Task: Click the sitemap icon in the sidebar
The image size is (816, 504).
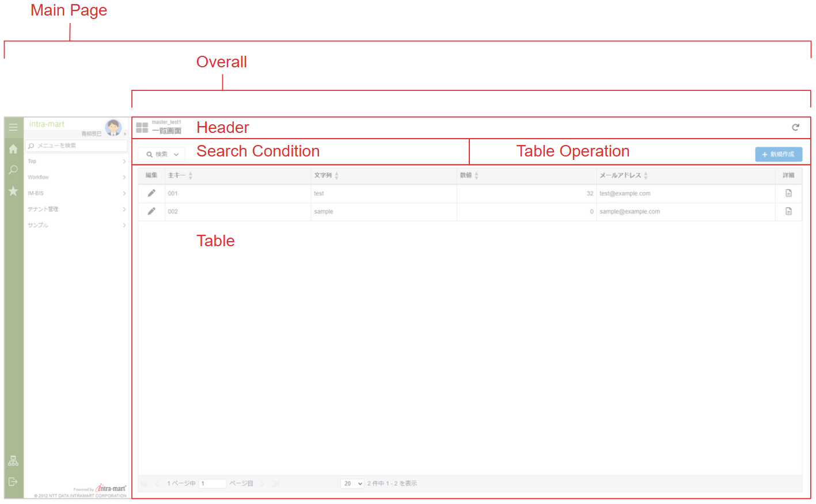Action: (x=13, y=461)
